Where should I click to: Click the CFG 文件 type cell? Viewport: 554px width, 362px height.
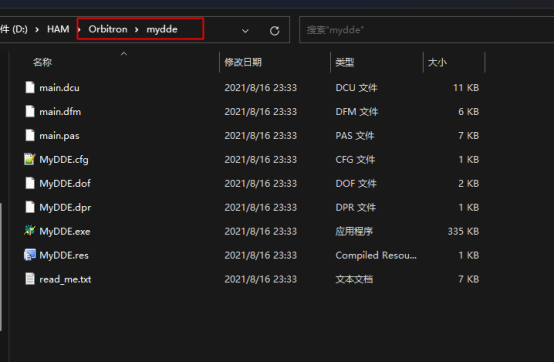(355, 160)
